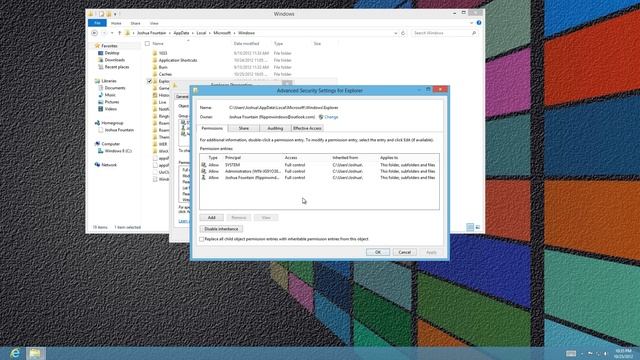
Task: Expand the ribbon with the chevron
Action: 471,23
